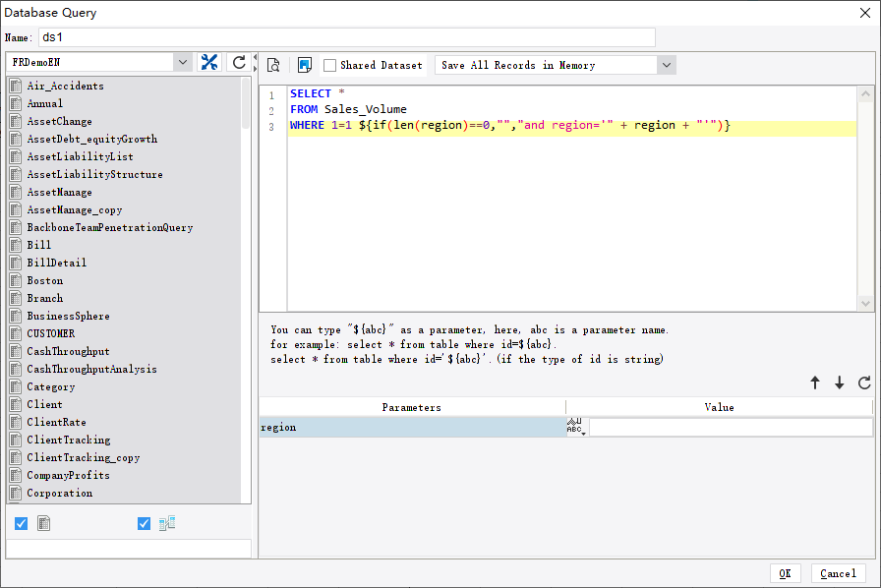The width and height of the screenshot is (881, 588).
Task: Select the wrench icon next to FRDemoEN
Action: tap(209, 61)
